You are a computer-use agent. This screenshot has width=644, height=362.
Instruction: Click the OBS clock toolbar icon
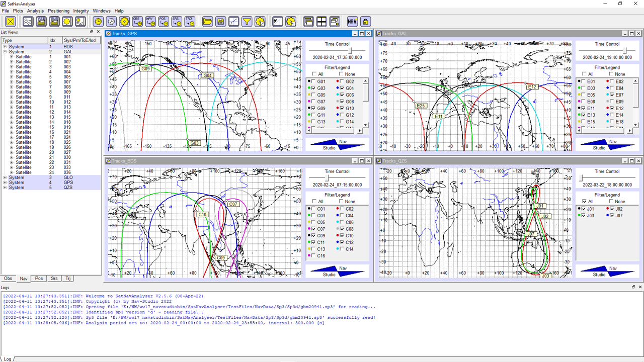click(x=137, y=21)
